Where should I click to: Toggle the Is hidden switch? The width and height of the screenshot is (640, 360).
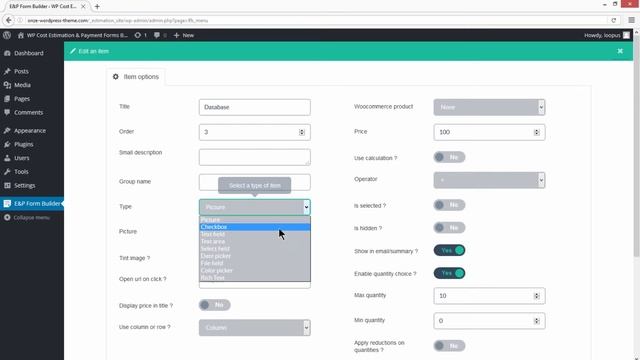tap(449, 228)
